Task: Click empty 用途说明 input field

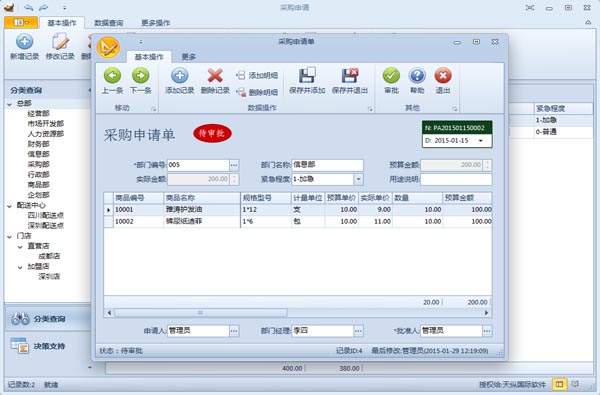Action: point(456,179)
